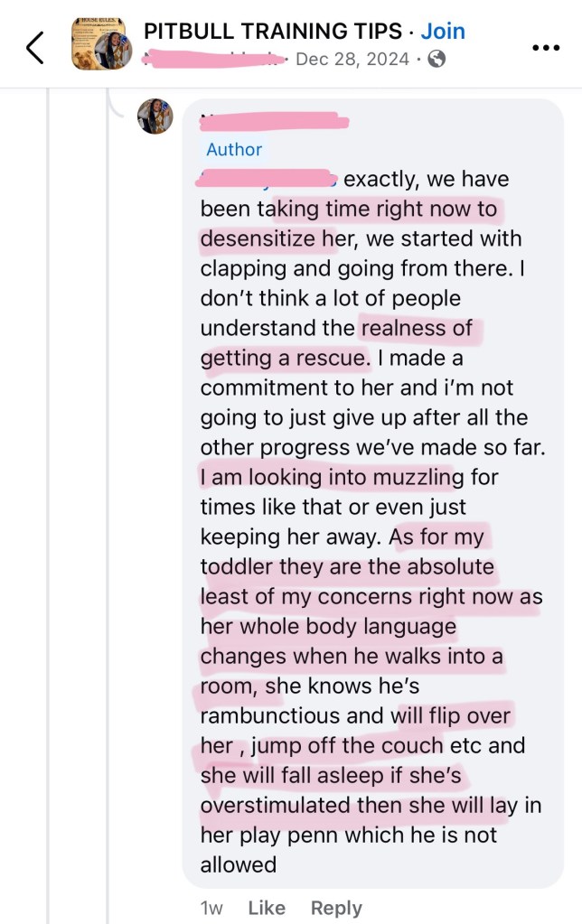The height and width of the screenshot is (924, 582).
Task: Open the three-dot more options menu
Action: [x=546, y=48]
